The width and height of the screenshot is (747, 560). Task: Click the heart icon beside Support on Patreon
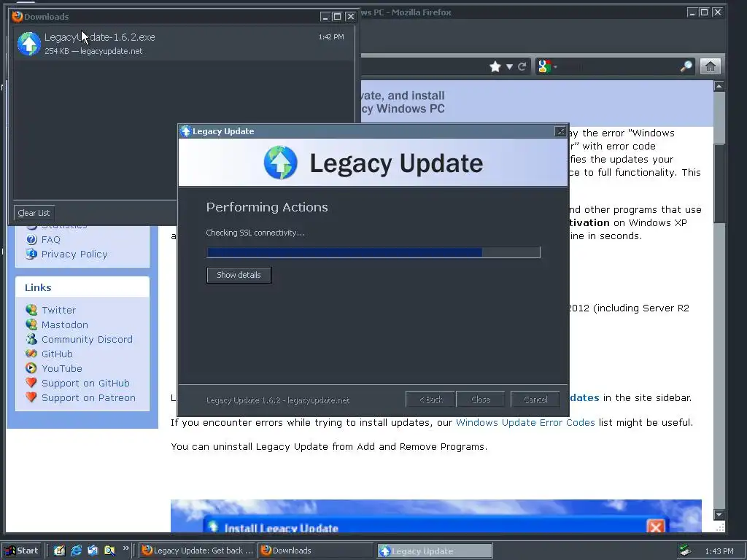coord(31,397)
